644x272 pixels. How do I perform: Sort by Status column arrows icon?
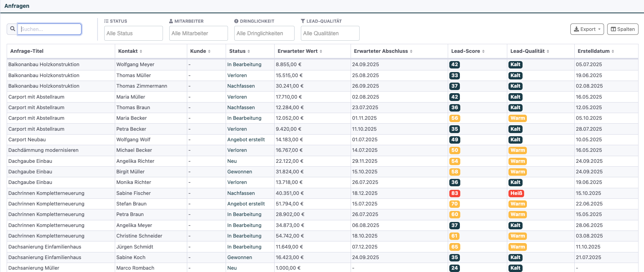(x=249, y=51)
